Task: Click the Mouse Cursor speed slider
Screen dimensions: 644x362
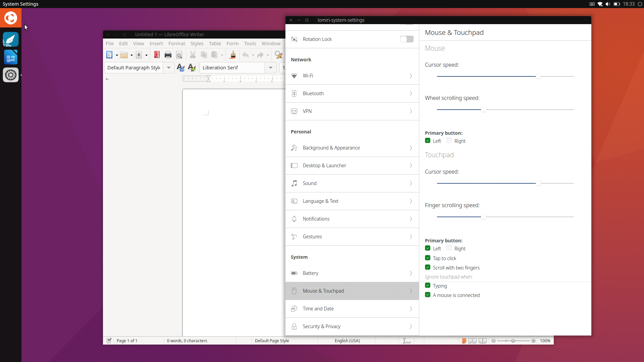Action: click(505, 76)
